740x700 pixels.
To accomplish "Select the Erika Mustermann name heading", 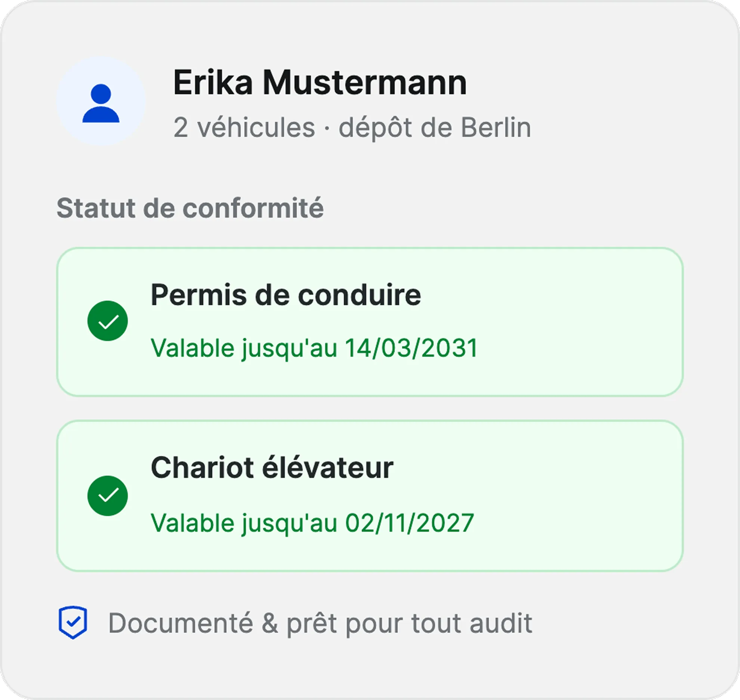I will click(x=320, y=83).
